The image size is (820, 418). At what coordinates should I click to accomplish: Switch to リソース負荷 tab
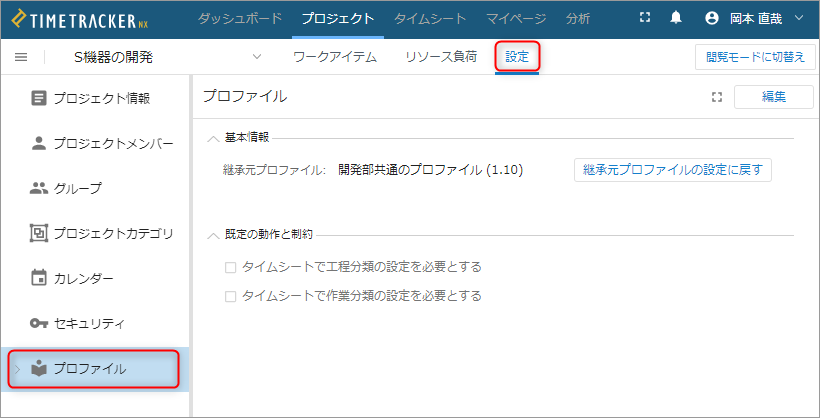point(441,57)
